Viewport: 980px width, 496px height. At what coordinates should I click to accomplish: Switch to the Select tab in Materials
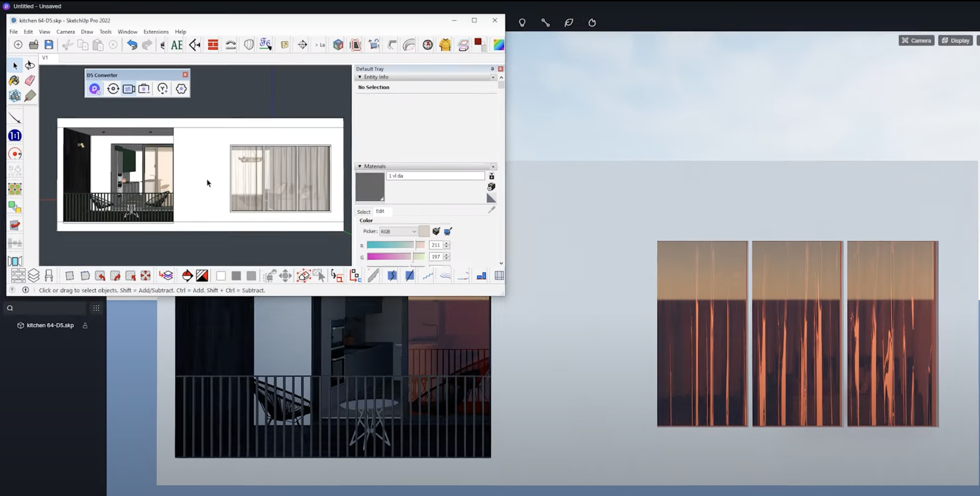click(363, 212)
